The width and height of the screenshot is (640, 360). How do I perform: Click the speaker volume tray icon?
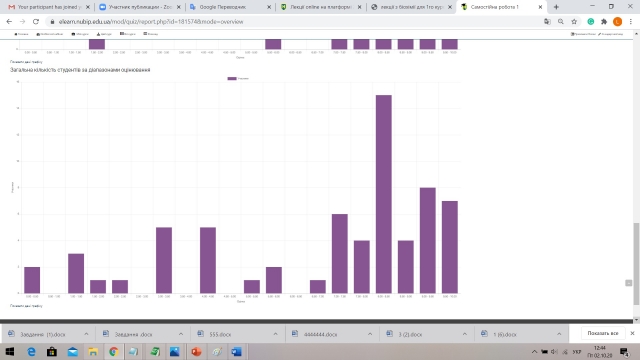click(x=554, y=352)
